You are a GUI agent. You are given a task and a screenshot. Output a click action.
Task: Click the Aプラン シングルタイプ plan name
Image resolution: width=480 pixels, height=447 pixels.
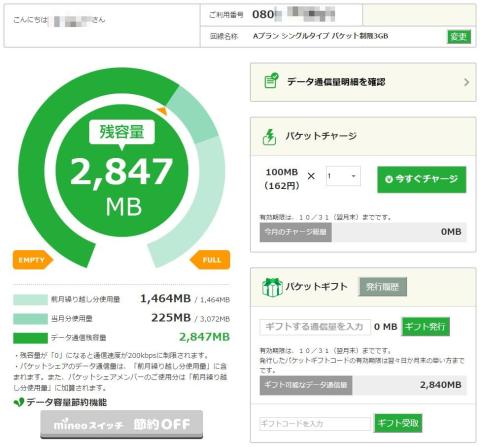point(320,36)
